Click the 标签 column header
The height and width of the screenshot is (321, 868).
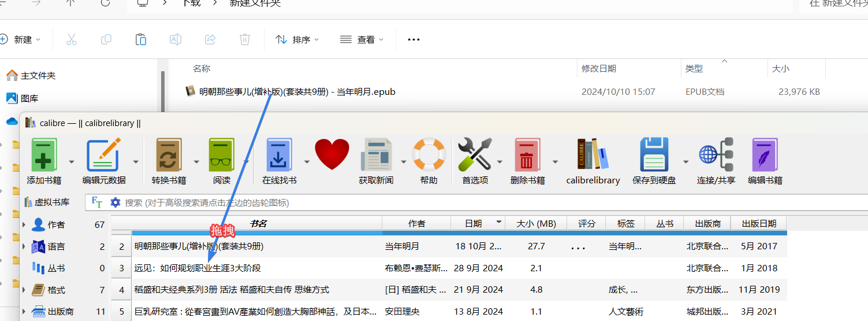pos(625,223)
